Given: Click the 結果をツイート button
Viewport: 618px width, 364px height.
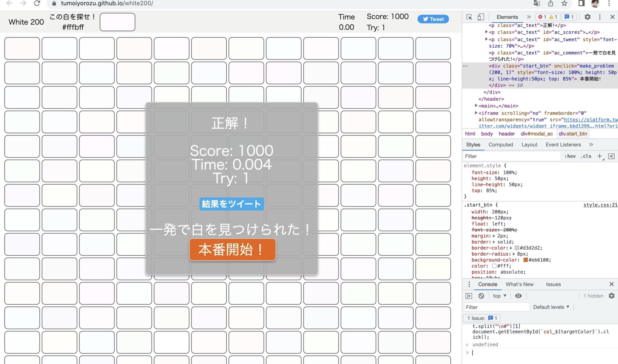Looking at the screenshot, I should 231,204.
